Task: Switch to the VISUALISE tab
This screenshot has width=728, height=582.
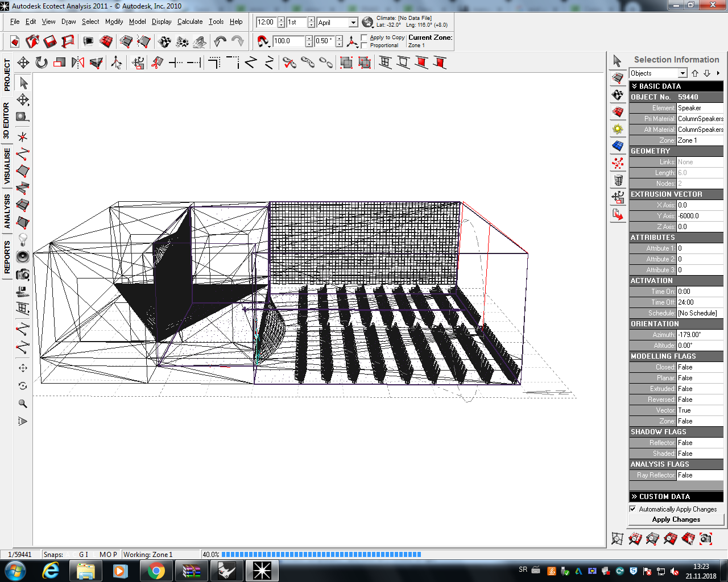Action: click(7, 167)
